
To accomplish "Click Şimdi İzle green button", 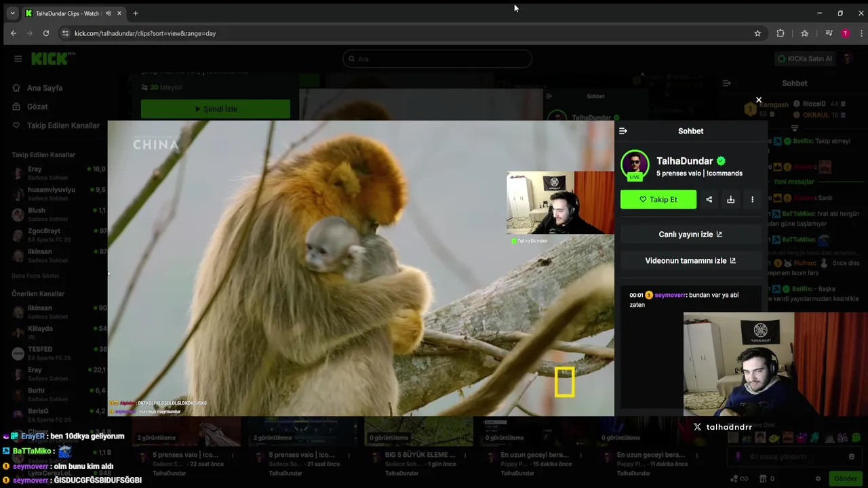I will (216, 108).
